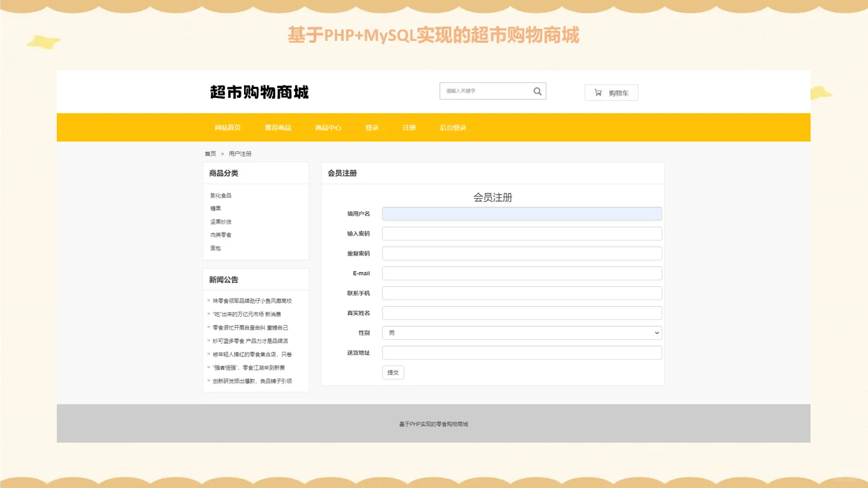Click the 提交 submit button
Screen dimensions: 868x488
pyautogui.click(x=392, y=372)
